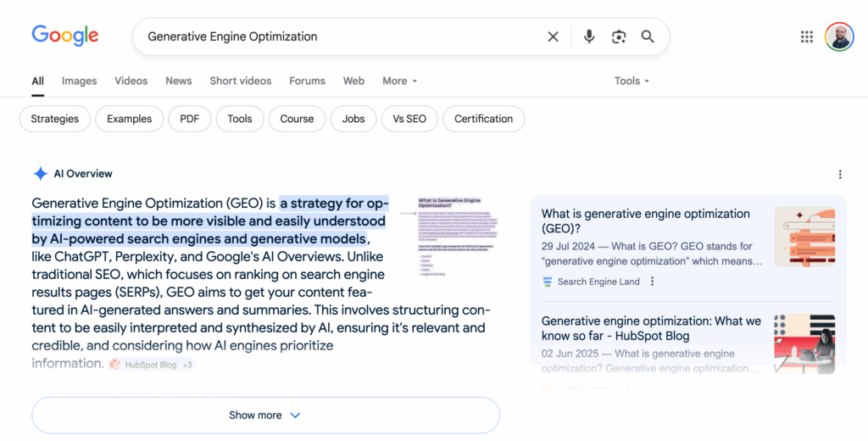Select the Examples filter chip
The image size is (868, 441).
point(129,119)
